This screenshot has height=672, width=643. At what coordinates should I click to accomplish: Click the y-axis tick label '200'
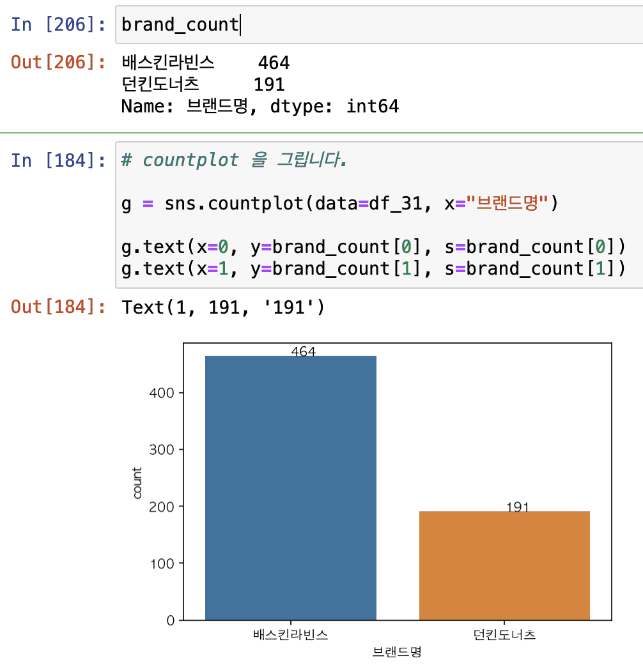point(161,507)
